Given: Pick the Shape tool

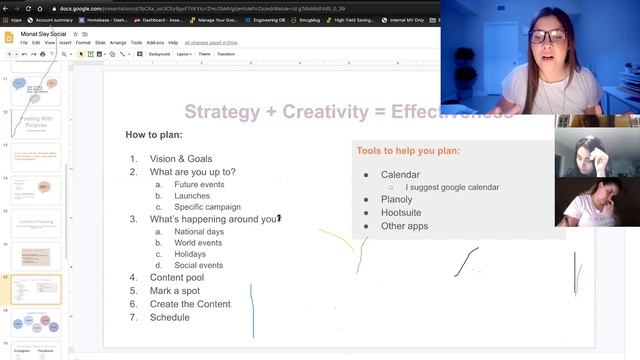Looking at the screenshot, I should [x=112, y=54].
